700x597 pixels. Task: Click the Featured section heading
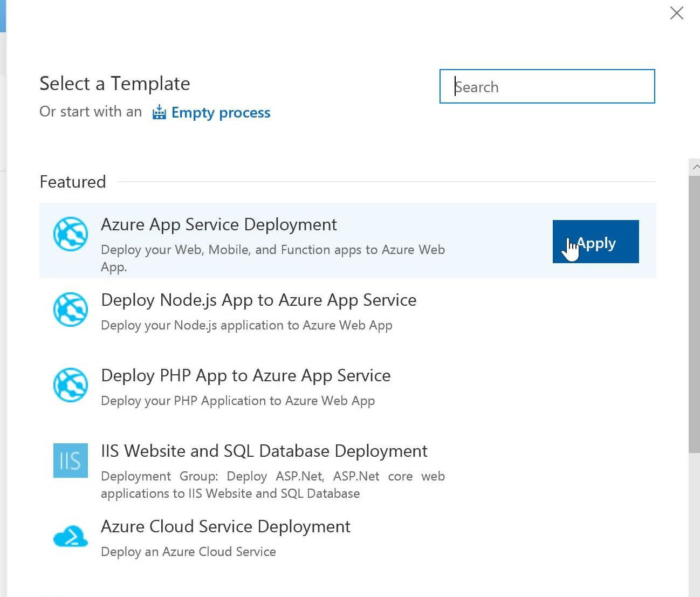pyautogui.click(x=73, y=182)
